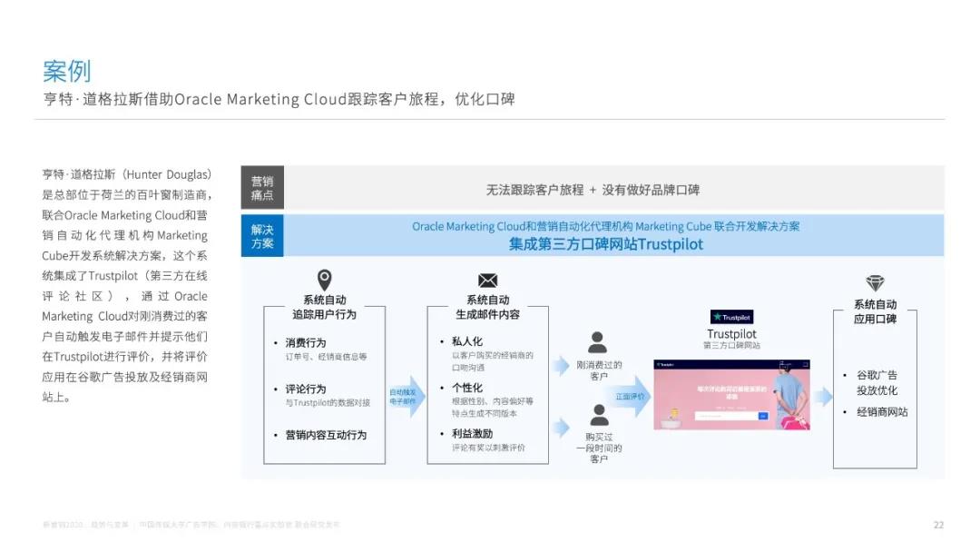This screenshot has width=980, height=552.
Task: Click the diamond icon above 系统自动应用口碑
Action: click(x=875, y=283)
